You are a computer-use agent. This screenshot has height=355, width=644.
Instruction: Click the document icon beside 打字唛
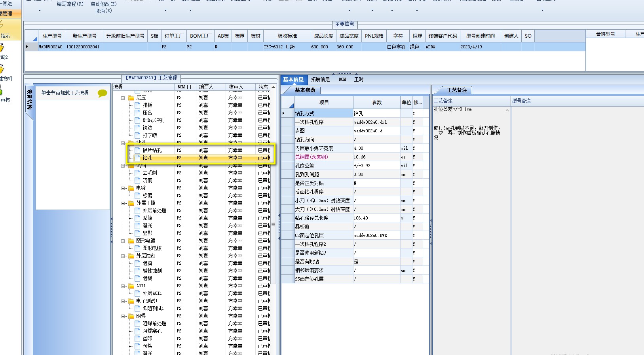(x=137, y=135)
